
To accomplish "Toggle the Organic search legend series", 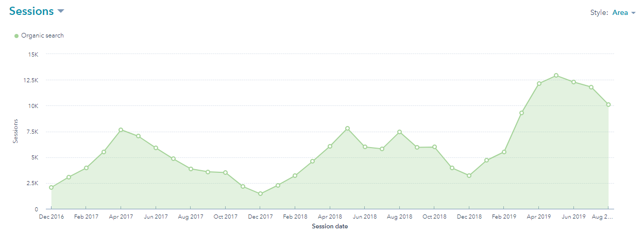I will tap(42, 36).
